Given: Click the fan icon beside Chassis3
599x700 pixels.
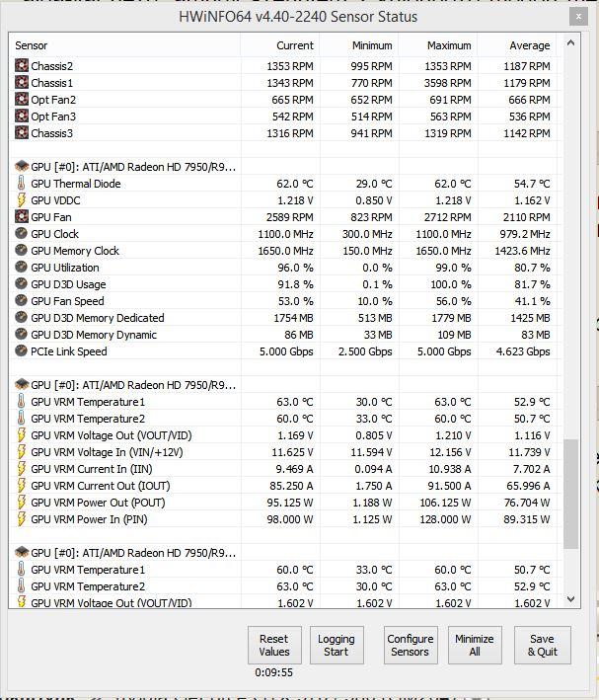Looking at the screenshot, I should (21, 133).
